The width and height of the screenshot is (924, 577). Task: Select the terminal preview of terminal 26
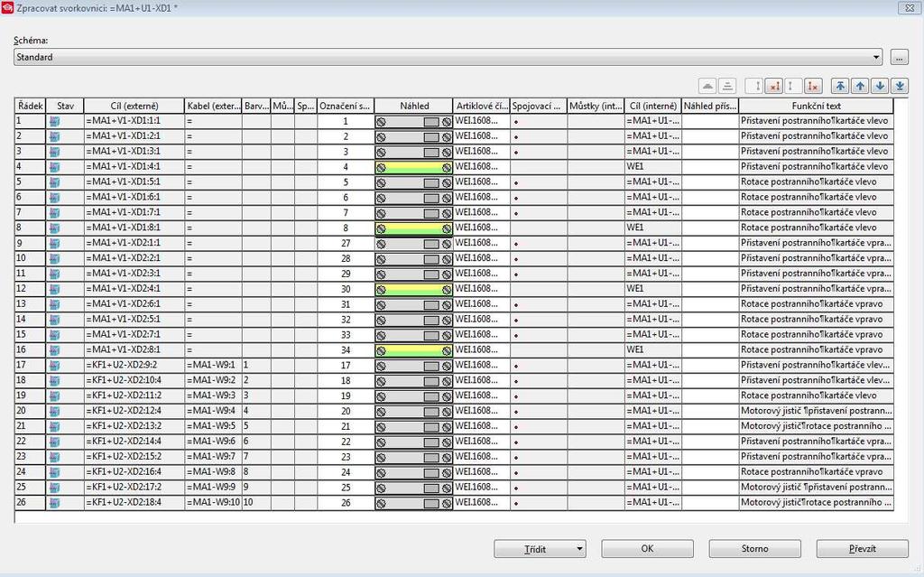click(413, 503)
